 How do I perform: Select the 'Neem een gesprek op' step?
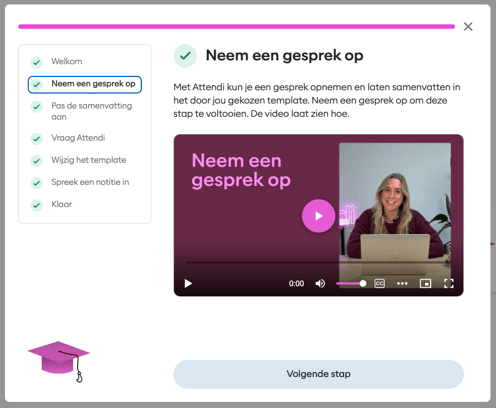coord(85,84)
